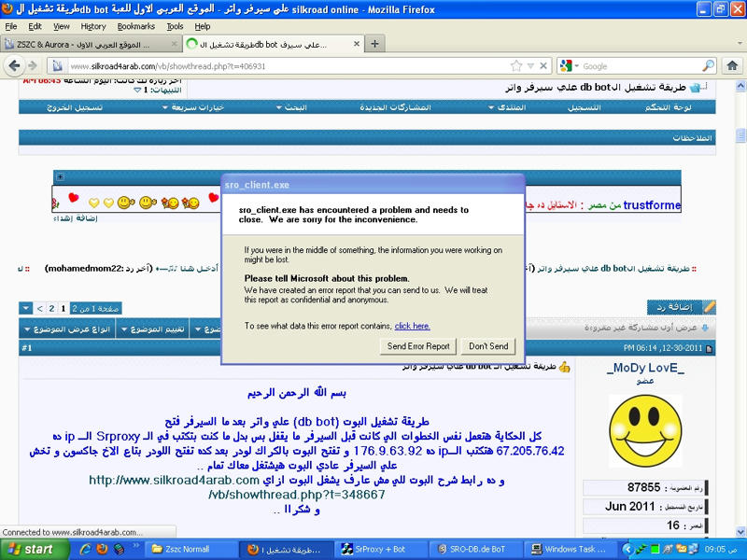Go to page 2 of the thread
Image resolution: width=747 pixels, height=560 pixels.
52,309
